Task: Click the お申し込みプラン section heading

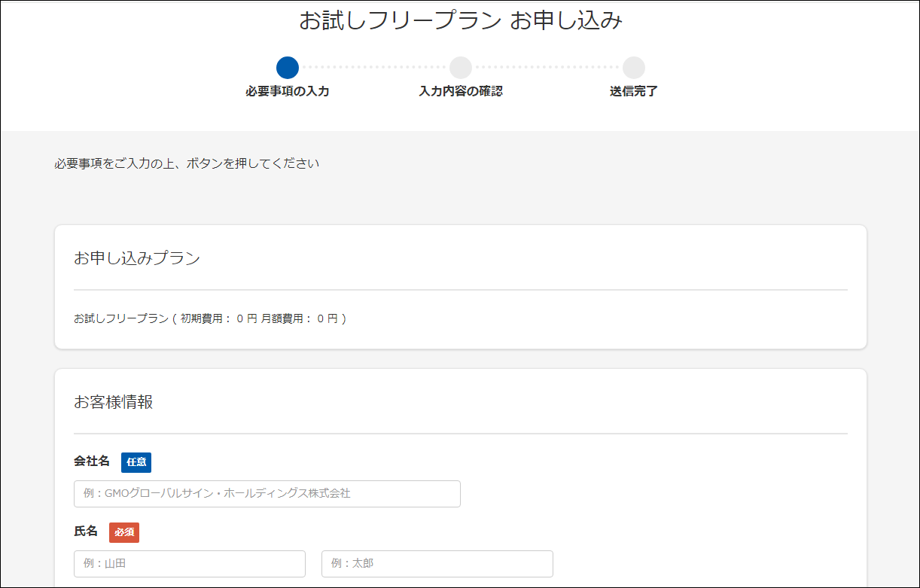Action: [x=137, y=258]
